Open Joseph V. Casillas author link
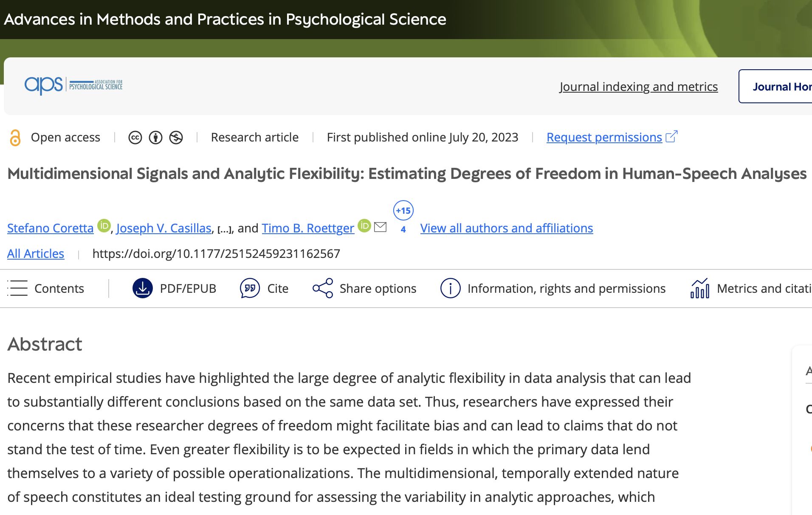812x515 pixels. (164, 228)
